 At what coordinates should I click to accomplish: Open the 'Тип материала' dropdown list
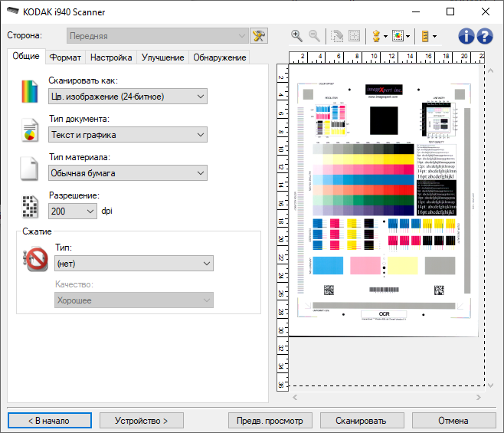point(127,174)
